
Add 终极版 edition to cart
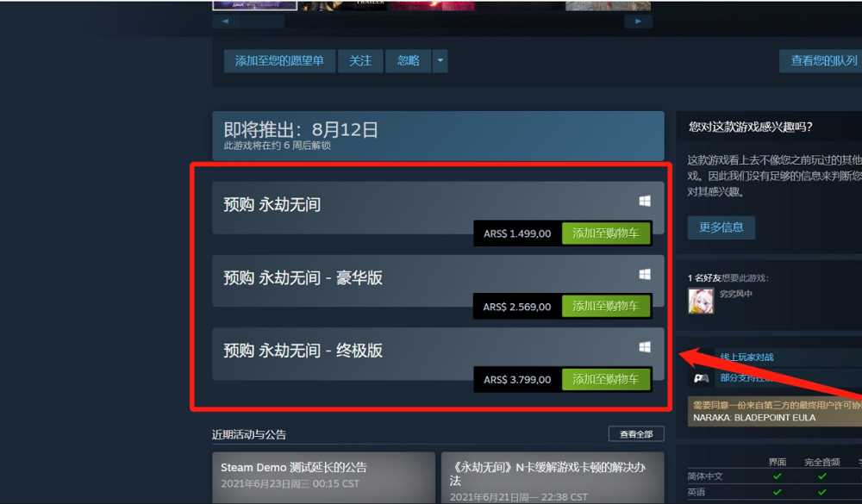(606, 379)
